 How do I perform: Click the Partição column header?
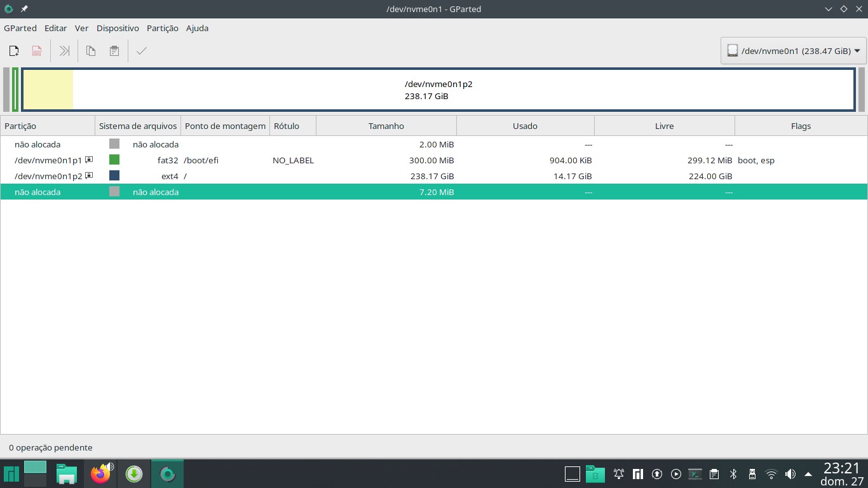click(48, 126)
